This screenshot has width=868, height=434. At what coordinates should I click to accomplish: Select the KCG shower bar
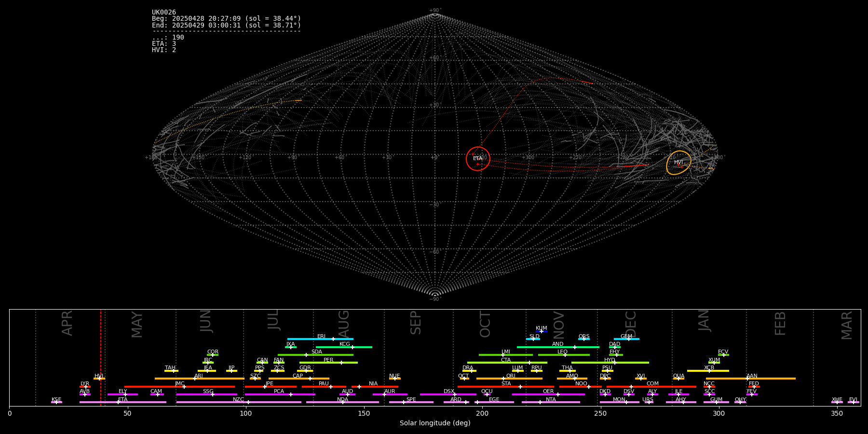(x=344, y=347)
